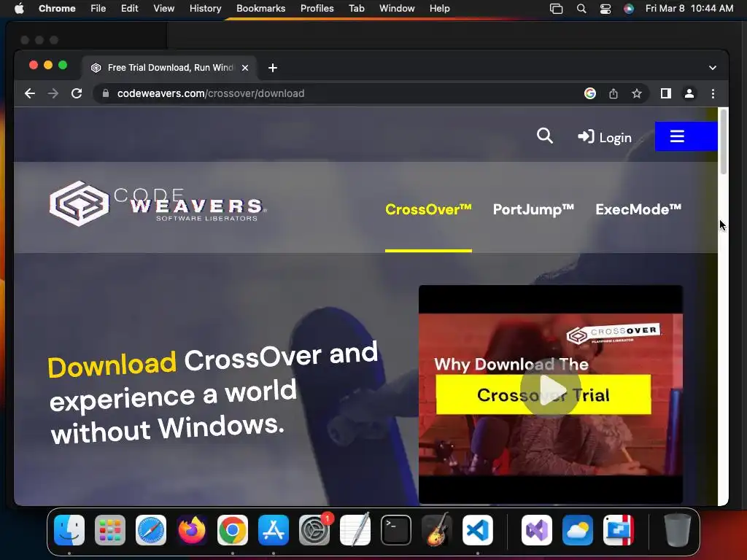Open App Store from the Dock
Viewport: 747px width, 560px height.
pos(274,530)
